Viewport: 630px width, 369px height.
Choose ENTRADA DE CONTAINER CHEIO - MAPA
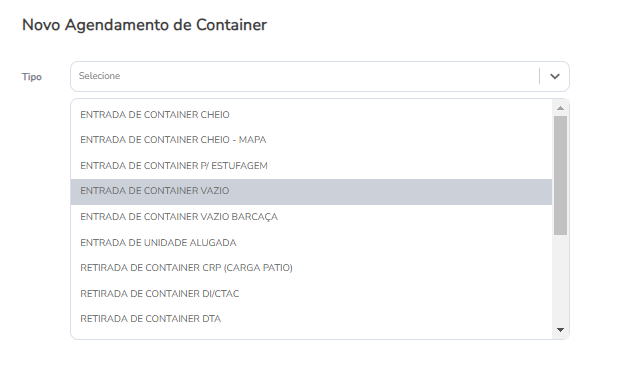pos(311,140)
